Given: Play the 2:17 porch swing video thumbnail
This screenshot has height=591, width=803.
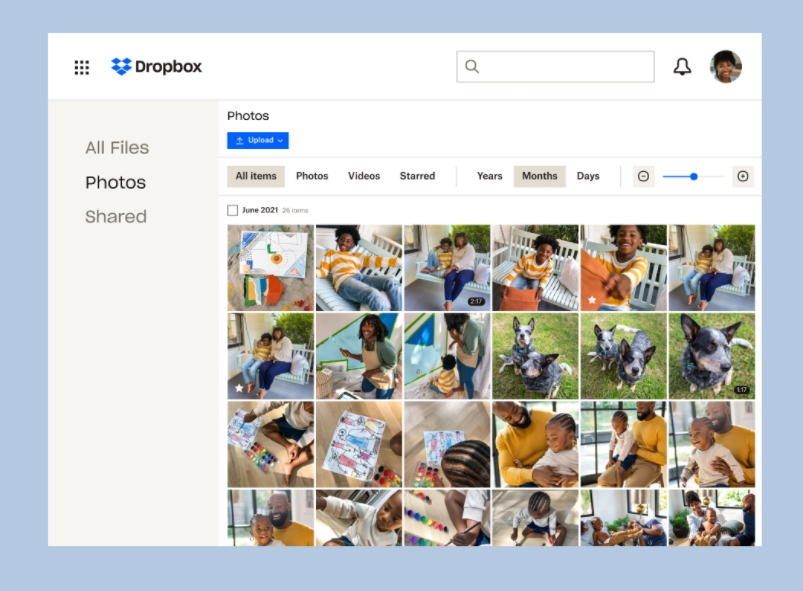Looking at the screenshot, I should pyautogui.click(x=448, y=267).
